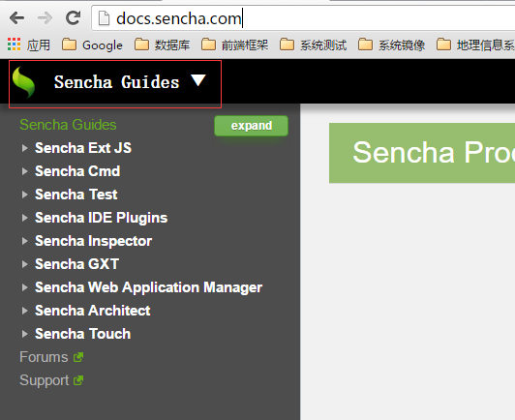Open the 系统测试 bookmark folder

click(314, 45)
